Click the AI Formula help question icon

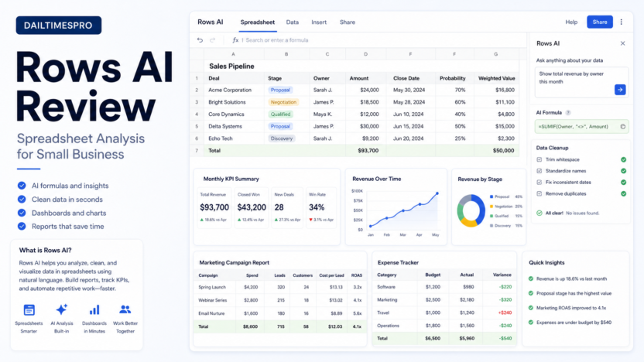pos(568,112)
